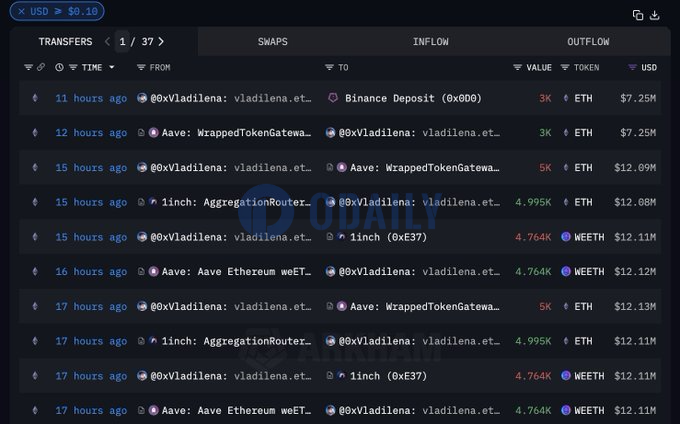Open the TIME column filter
Viewport: 680px width, 424px height.
pyautogui.click(x=73, y=67)
